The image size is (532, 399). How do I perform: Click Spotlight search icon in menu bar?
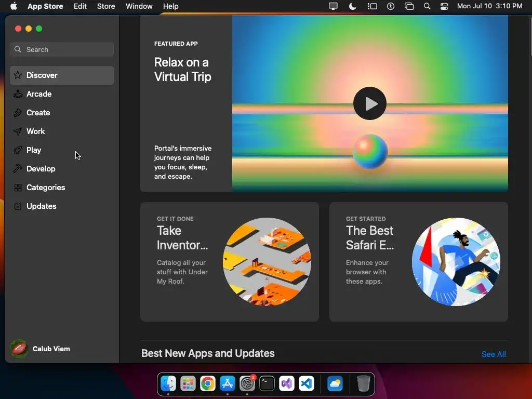point(427,6)
